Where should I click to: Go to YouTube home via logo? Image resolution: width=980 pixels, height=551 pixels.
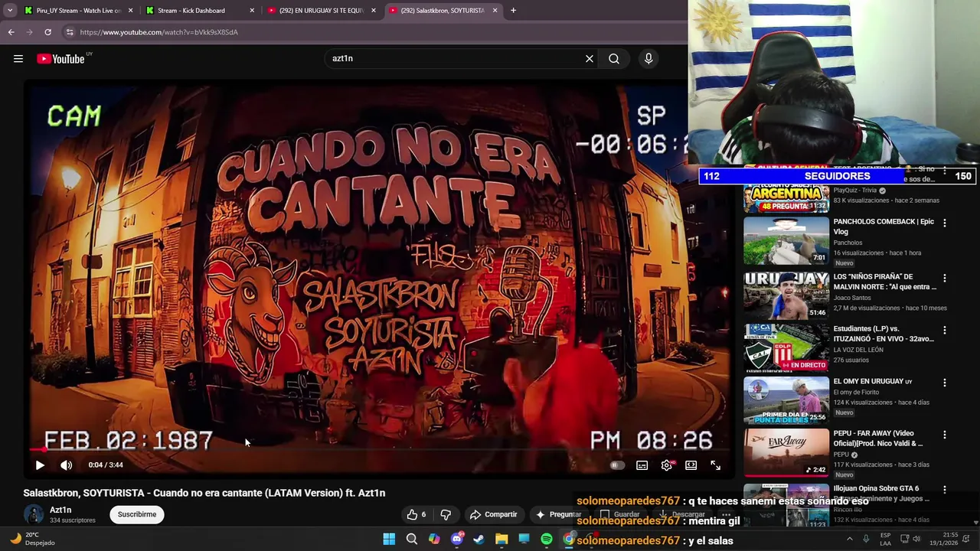(x=60, y=59)
